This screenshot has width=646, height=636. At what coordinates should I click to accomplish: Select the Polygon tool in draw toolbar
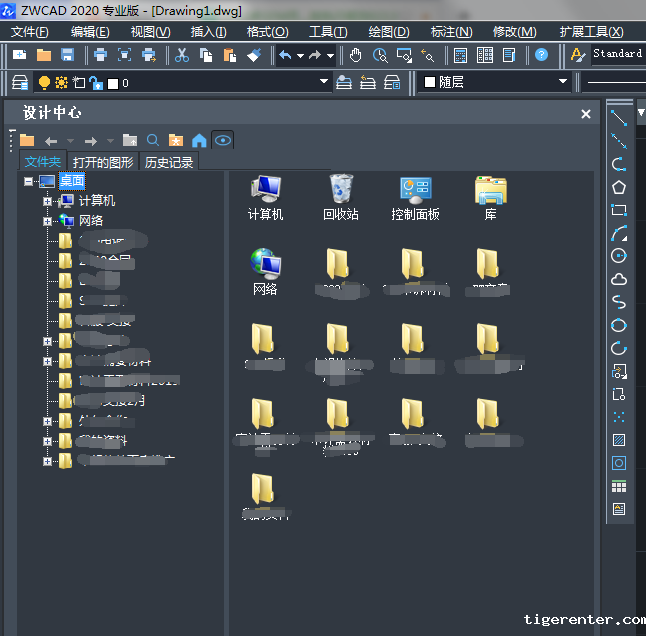618,187
